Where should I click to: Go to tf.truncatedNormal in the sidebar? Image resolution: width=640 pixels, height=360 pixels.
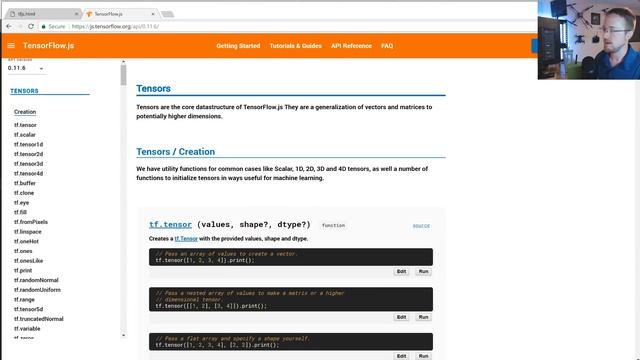tap(38, 319)
